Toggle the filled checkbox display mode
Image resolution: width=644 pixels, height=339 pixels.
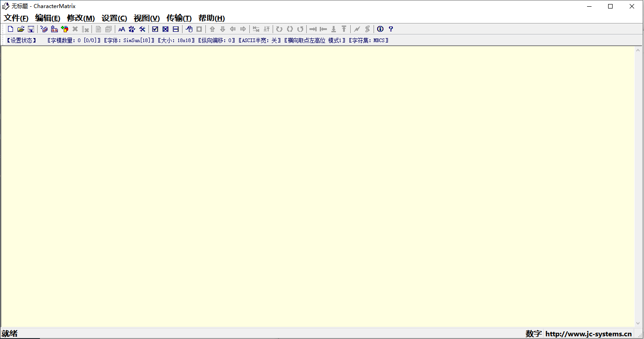pos(155,29)
